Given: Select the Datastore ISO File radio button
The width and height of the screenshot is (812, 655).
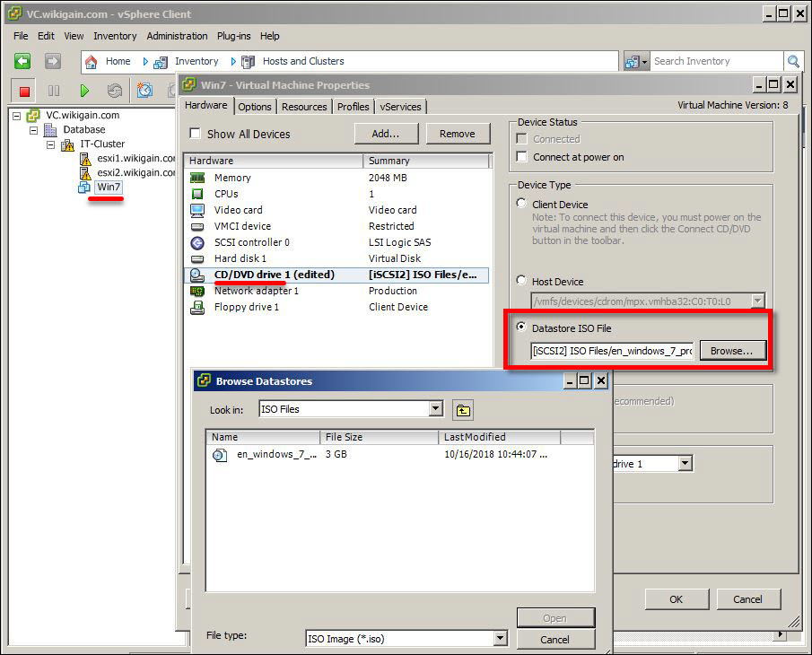Looking at the screenshot, I should pyautogui.click(x=521, y=327).
